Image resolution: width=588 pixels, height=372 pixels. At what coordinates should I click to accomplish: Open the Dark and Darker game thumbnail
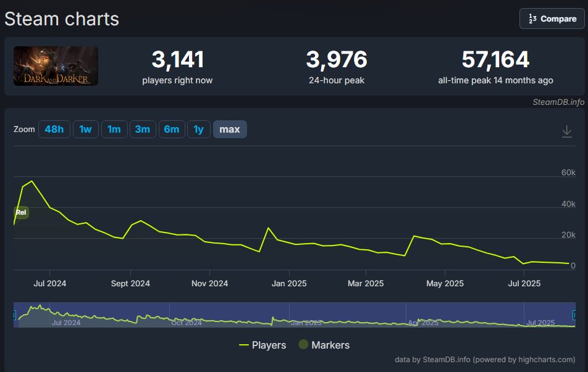pos(56,66)
